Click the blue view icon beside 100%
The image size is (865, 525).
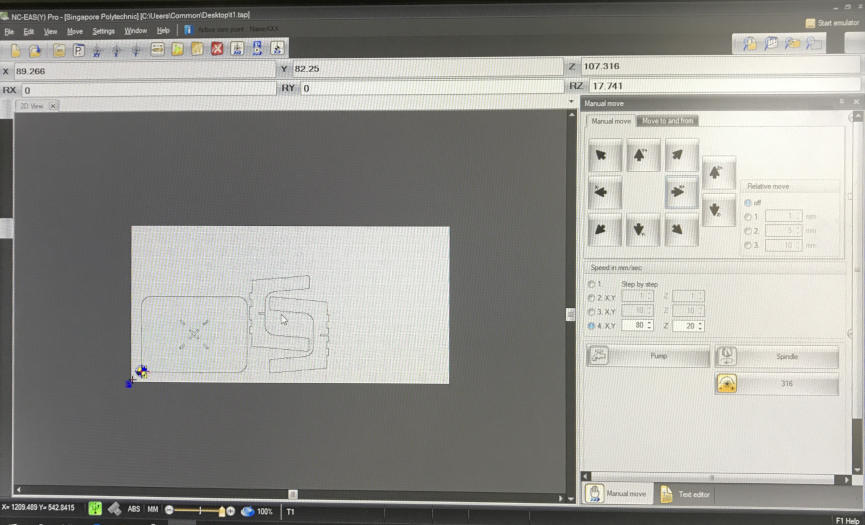point(247,511)
